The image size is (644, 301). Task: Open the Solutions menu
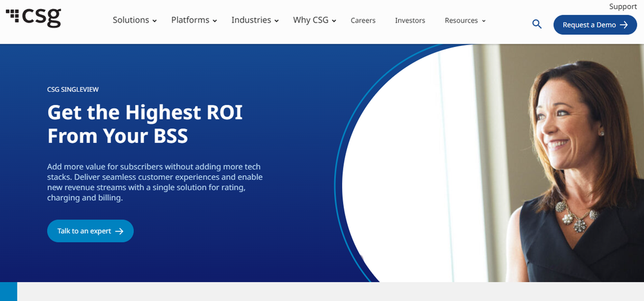pyautogui.click(x=131, y=20)
